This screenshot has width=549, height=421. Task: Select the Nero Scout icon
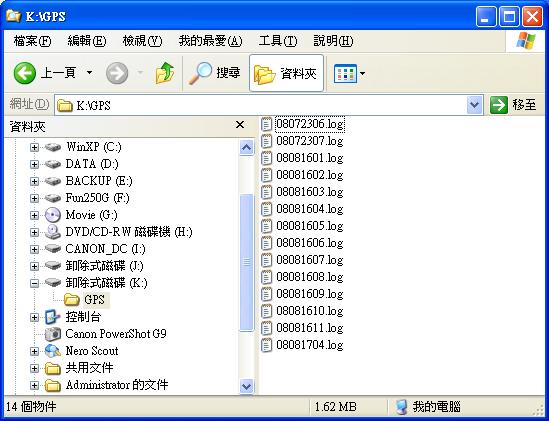pyautogui.click(x=53, y=351)
